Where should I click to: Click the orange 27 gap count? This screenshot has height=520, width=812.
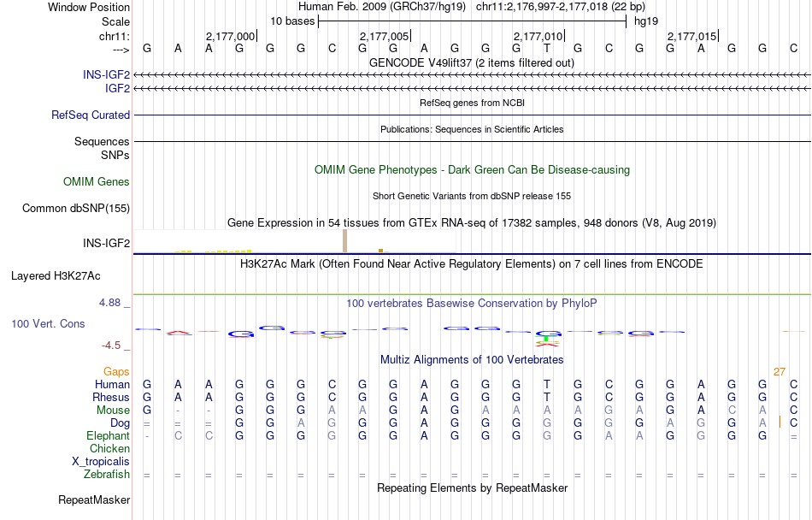tap(780, 371)
